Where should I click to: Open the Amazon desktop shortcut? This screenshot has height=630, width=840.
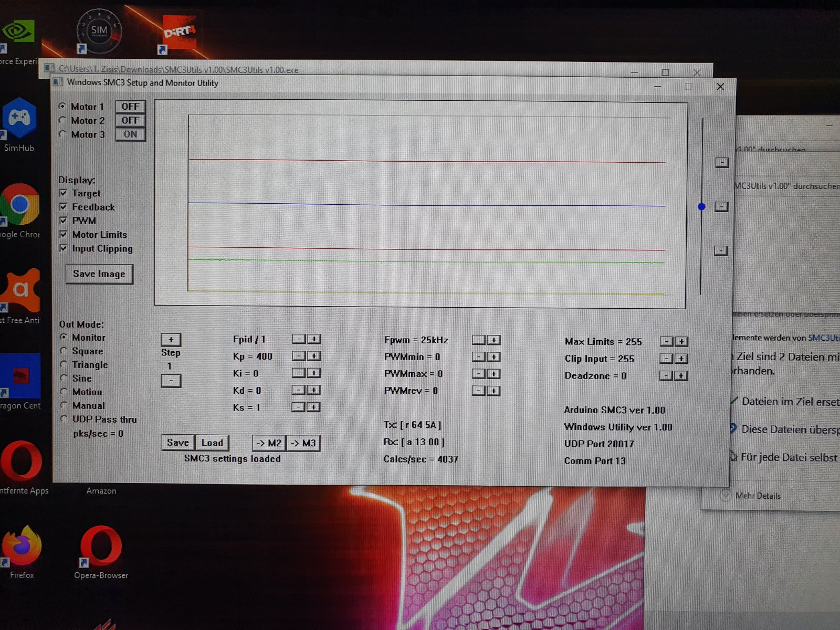(101, 491)
